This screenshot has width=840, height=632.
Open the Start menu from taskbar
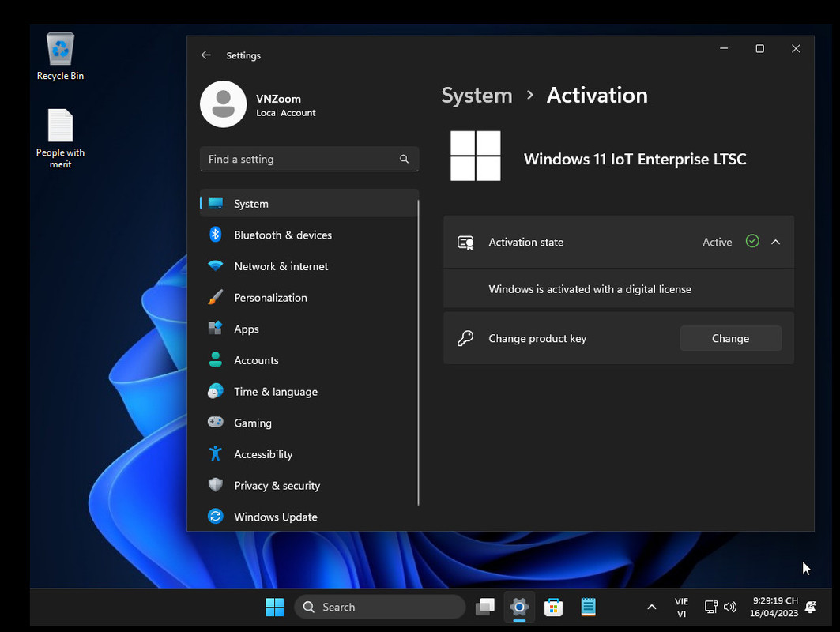coord(274,607)
